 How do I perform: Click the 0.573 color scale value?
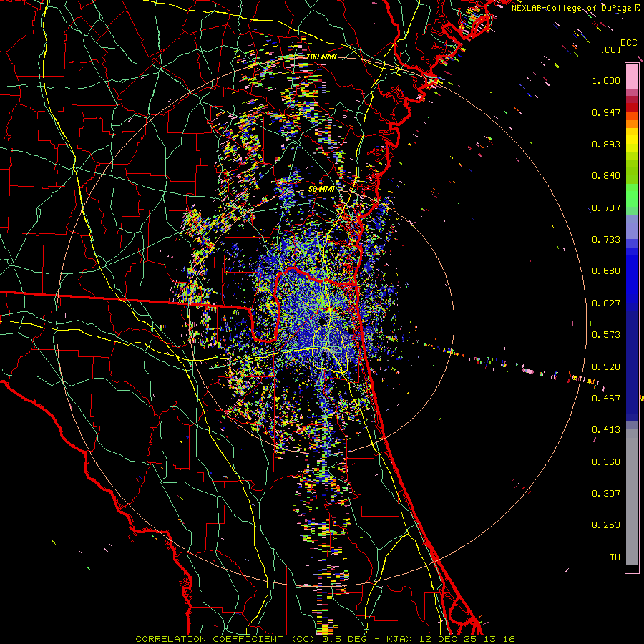(606, 335)
